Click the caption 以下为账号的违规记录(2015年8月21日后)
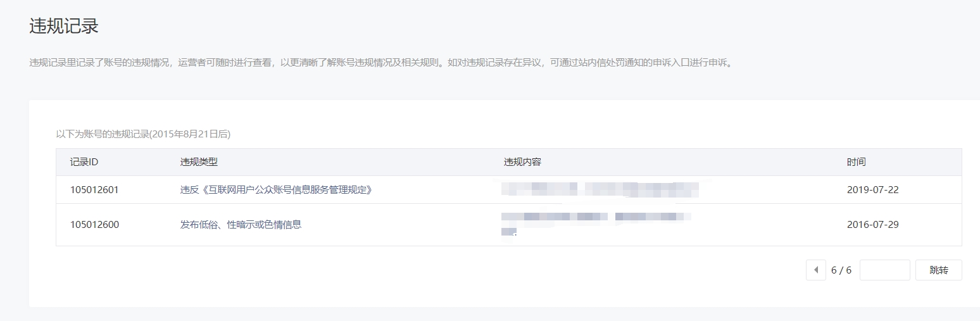Image resolution: width=980 pixels, height=321 pixels. [143, 134]
